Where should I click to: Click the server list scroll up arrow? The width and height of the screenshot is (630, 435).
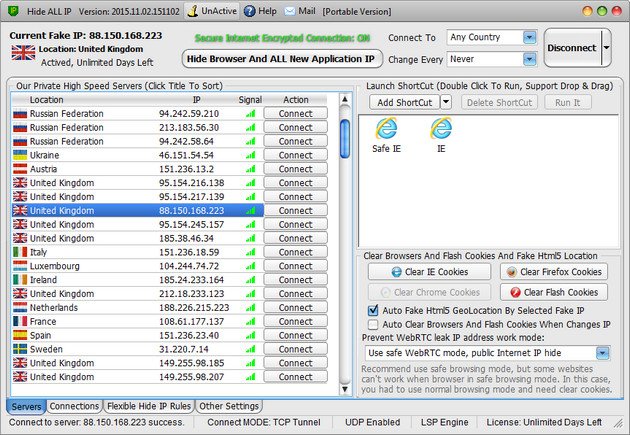(x=345, y=99)
